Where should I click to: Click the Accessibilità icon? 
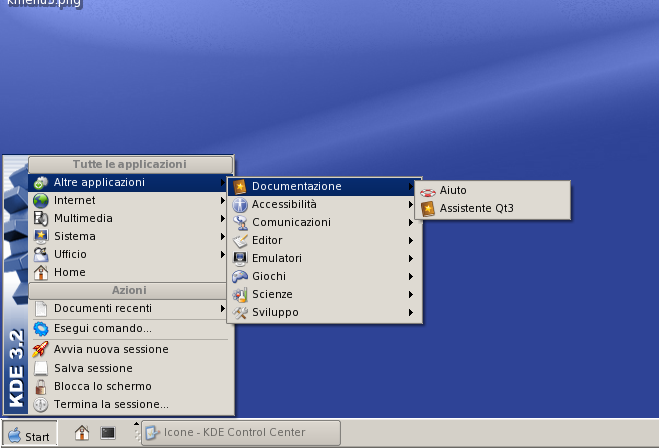pyautogui.click(x=240, y=205)
